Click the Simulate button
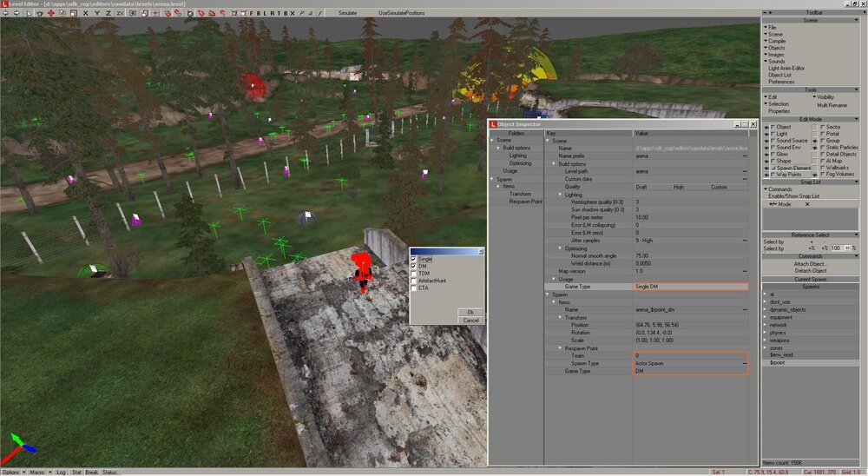This screenshot has width=868, height=476. (x=347, y=13)
